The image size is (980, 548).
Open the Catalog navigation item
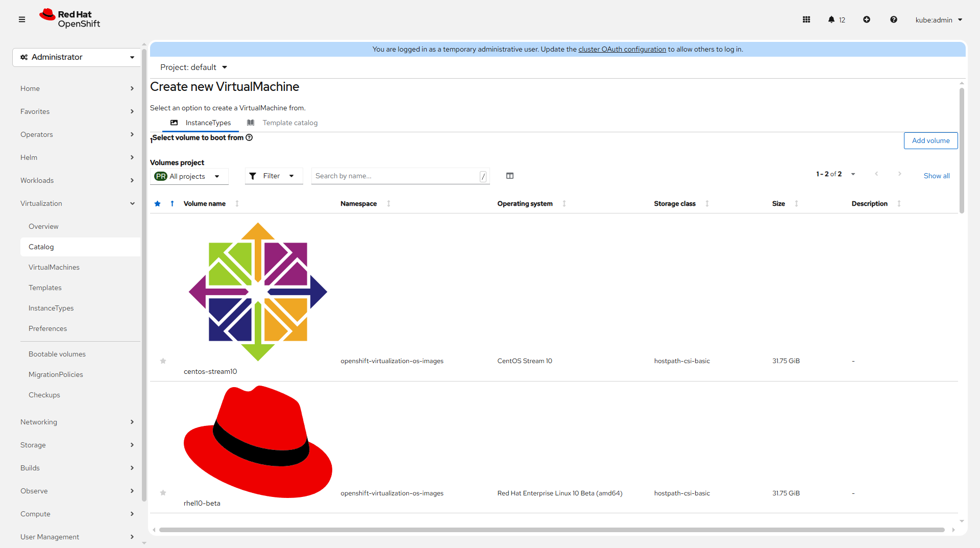tap(80, 247)
